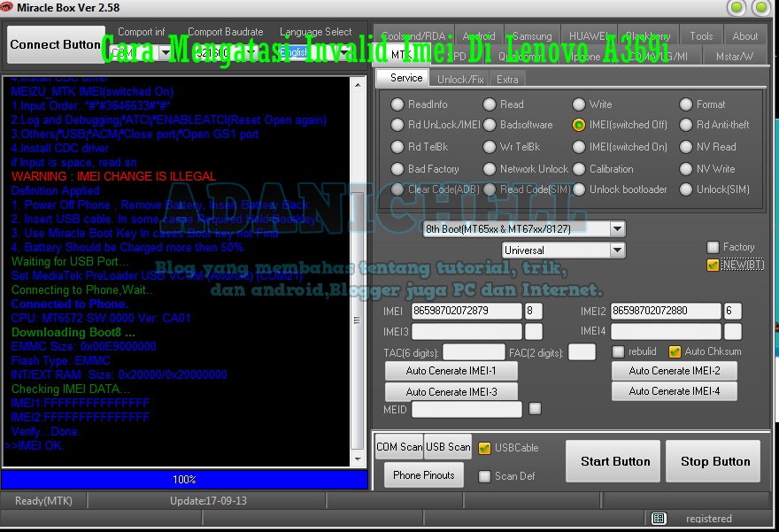Enable the Factory checkbox

[x=713, y=247]
